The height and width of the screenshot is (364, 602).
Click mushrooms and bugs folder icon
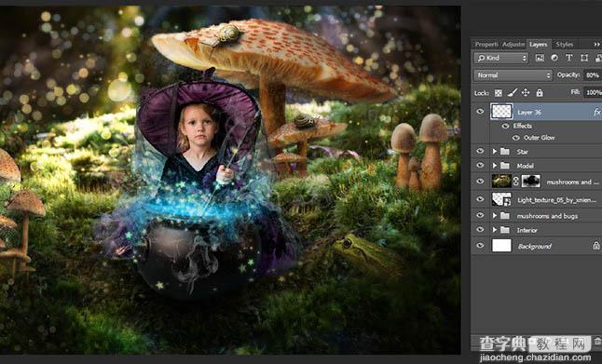click(505, 216)
